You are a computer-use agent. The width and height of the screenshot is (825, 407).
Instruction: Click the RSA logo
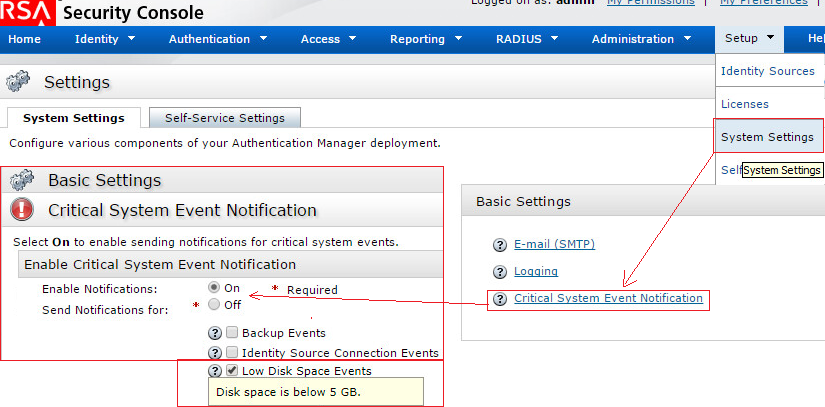[x=27, y=12]
